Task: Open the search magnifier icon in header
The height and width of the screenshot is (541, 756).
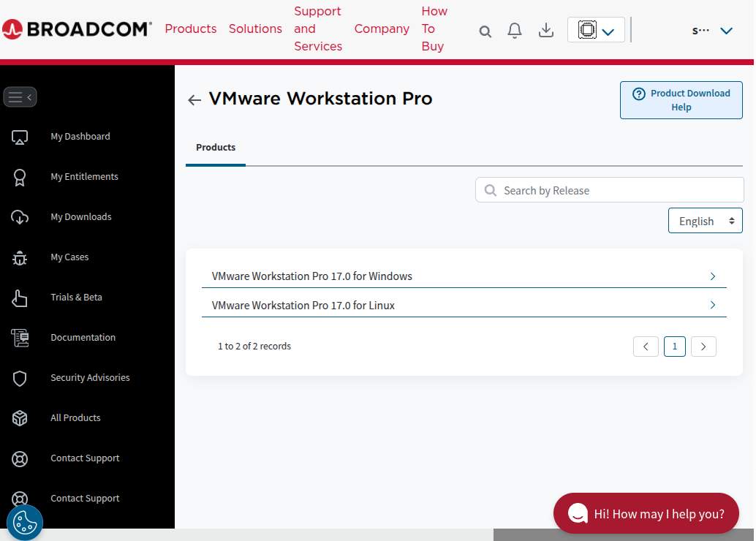Action: [485, 32]
